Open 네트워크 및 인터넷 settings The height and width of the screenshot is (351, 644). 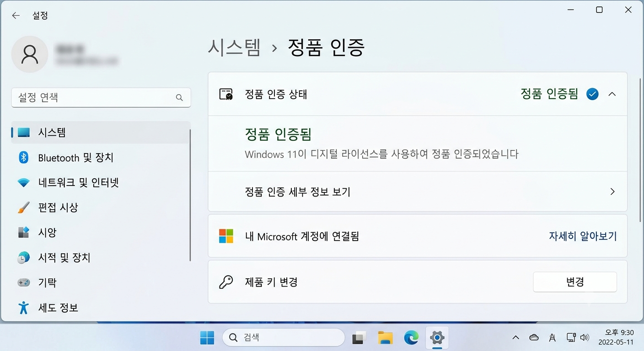[x=101, y=182]
